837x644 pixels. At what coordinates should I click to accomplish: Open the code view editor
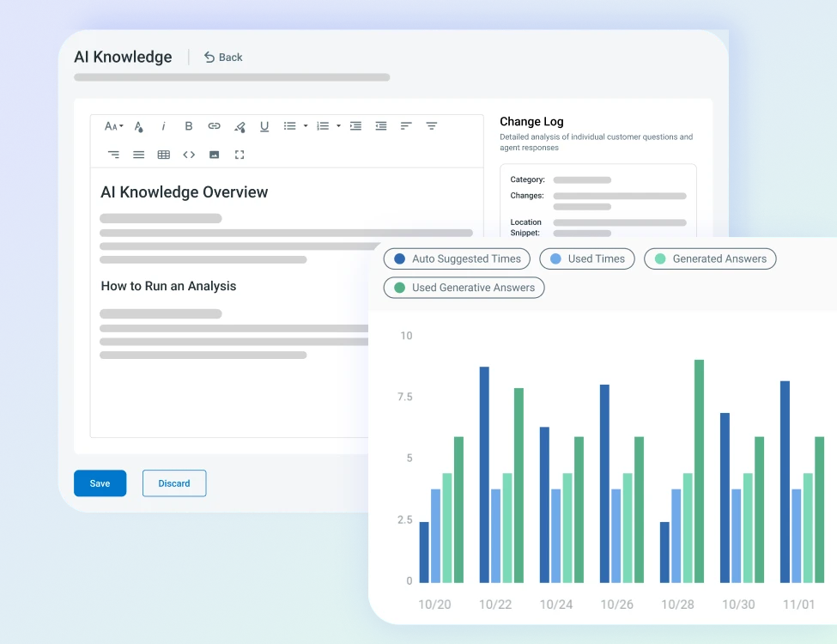(x=189, y=155)
